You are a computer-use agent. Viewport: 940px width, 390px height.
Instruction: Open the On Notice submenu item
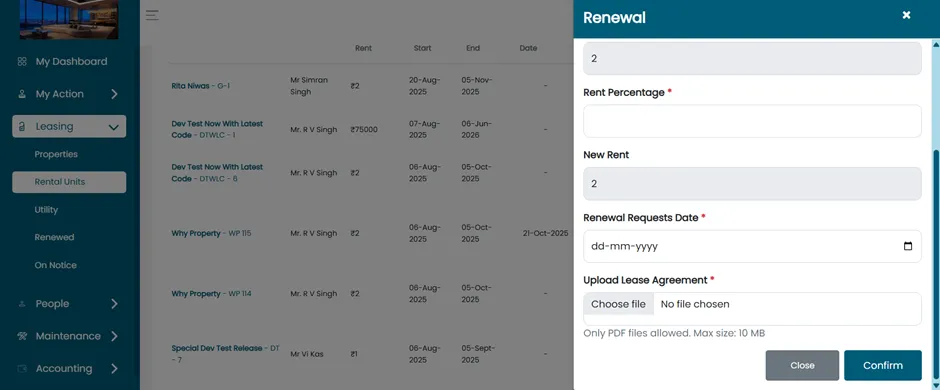point(56,265)
